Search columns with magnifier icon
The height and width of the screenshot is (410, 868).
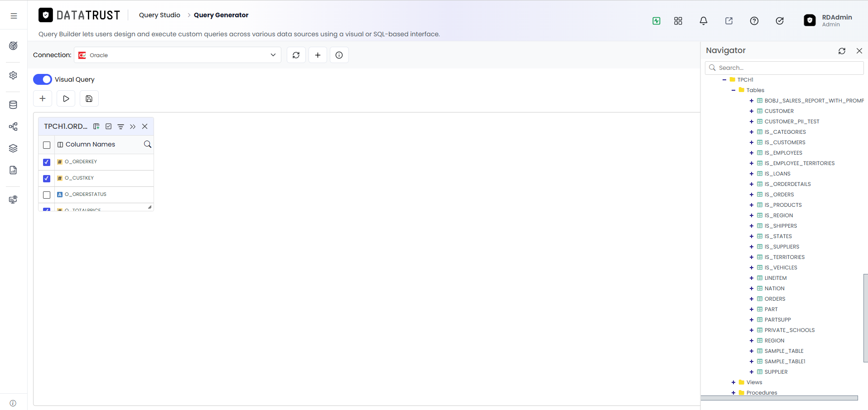pyautogui.click(x=148, y=144)
